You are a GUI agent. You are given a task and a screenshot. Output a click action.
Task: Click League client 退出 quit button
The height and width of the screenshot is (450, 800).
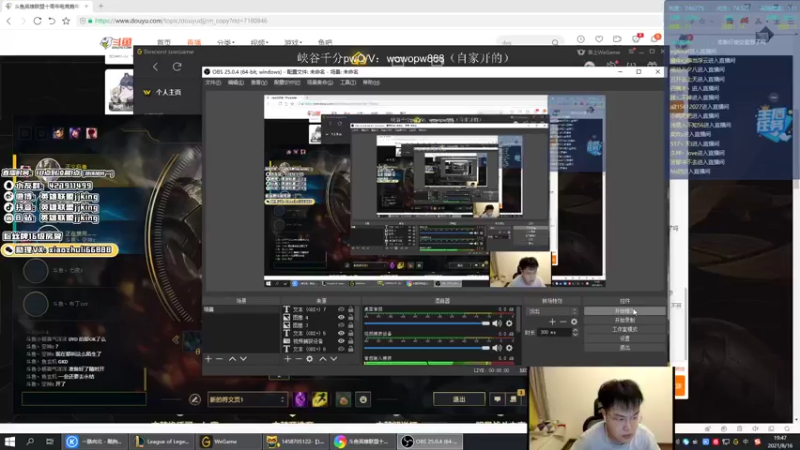click(459, 399)
